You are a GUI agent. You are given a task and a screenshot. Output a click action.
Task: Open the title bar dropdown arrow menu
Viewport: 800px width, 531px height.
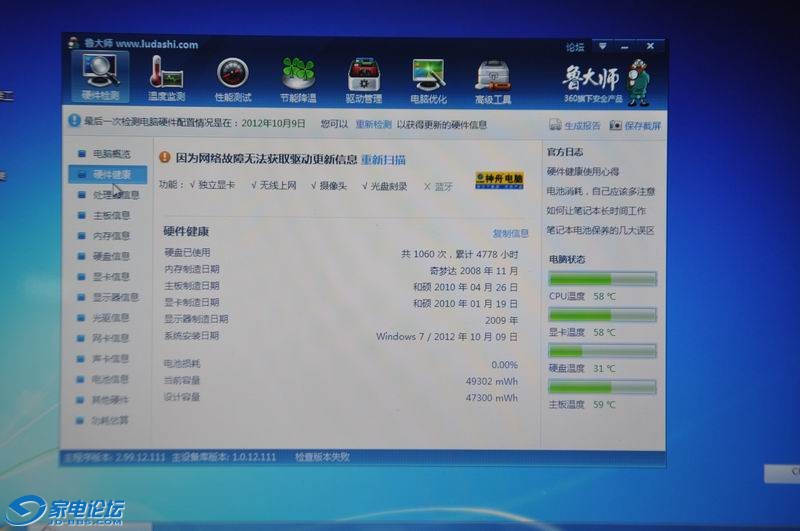(x=602, y=46)
